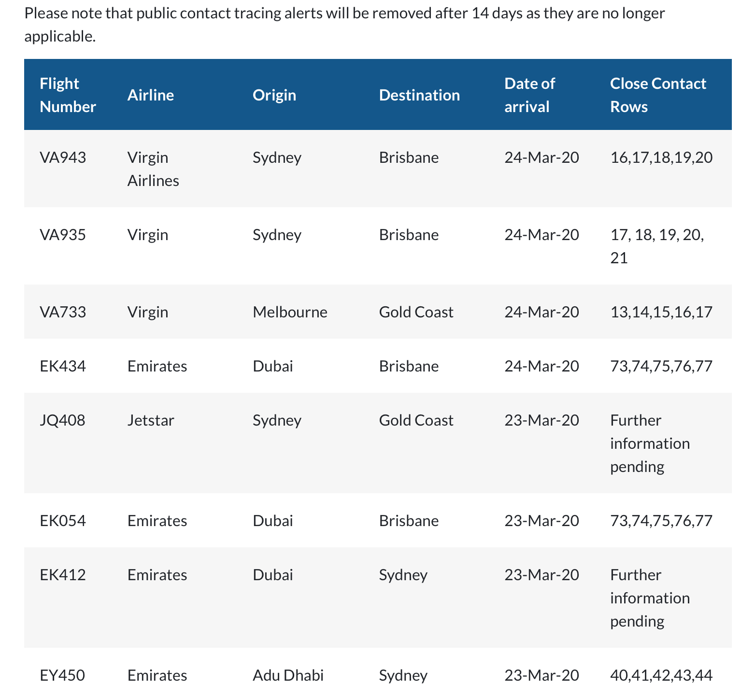Click the contact tracing alerts notice text
The image size is (742, 700).
(345, 25)
